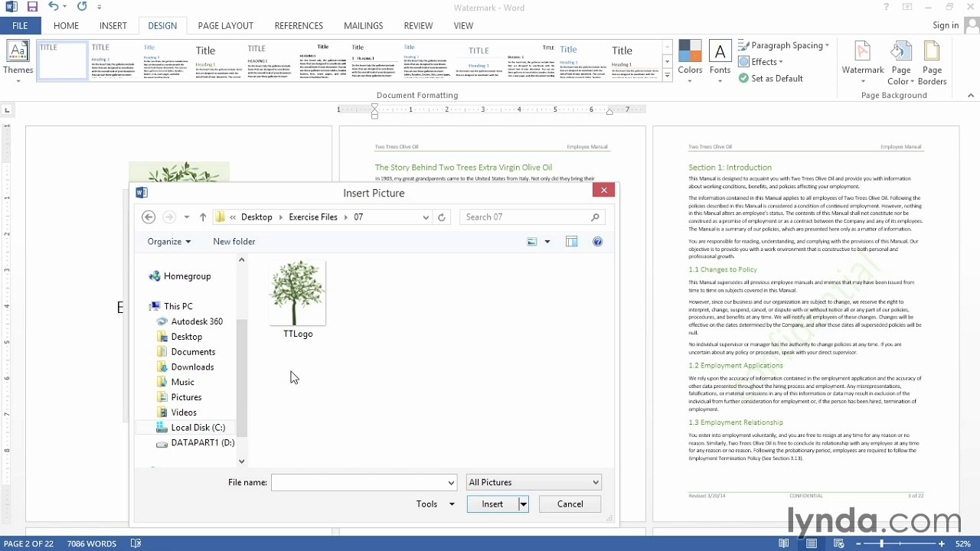Select DATAPART1 (D:) drive
Screen dimensions: 980x551
point(195,443)
